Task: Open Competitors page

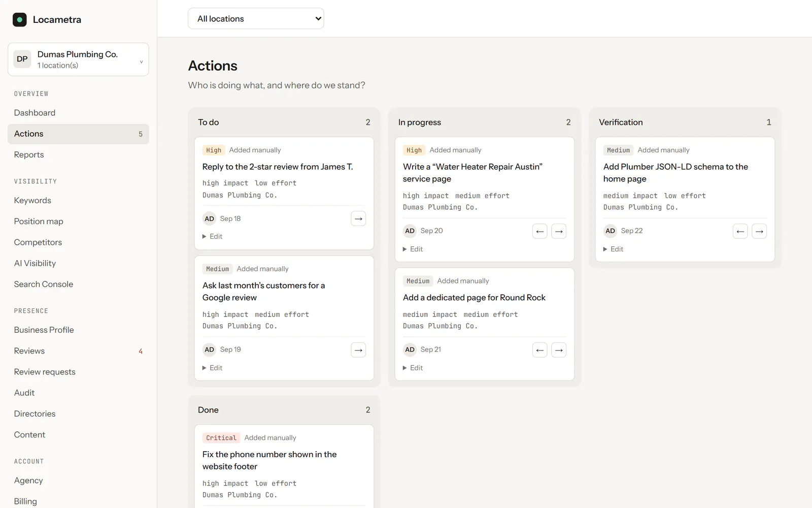Action: coord(78,242)
